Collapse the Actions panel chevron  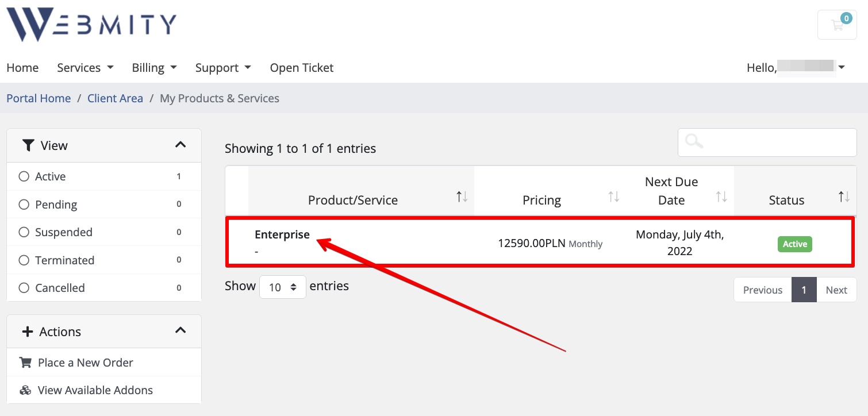click(180, 330)
